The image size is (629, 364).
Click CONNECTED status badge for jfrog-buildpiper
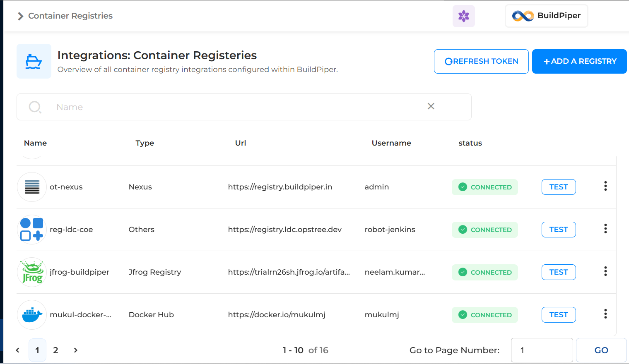pyautogui.click(x=485, y=272)
